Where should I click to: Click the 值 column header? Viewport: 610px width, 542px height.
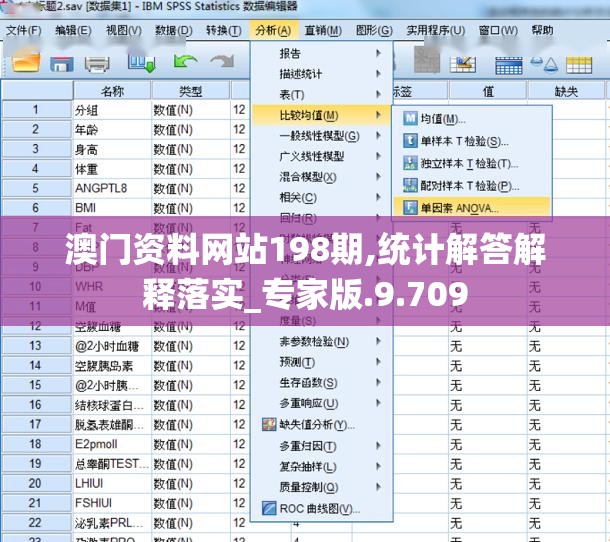[x=488, y=91]
